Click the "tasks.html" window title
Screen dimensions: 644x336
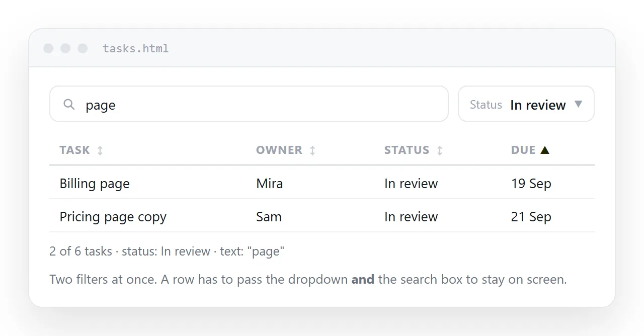pyautogui.click(x=136, y=48)
